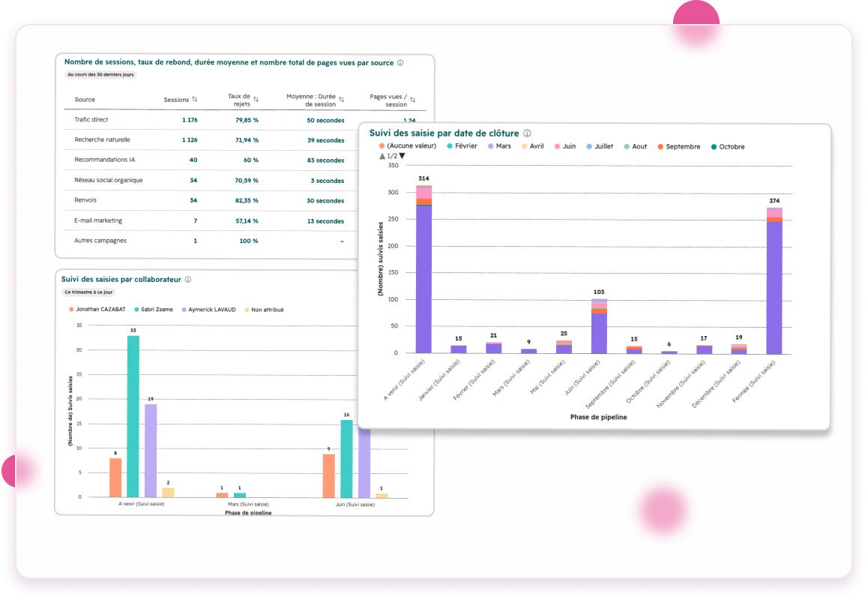
Task: Click the 17 Novembre bar
Action: click(x=704, y=349)
